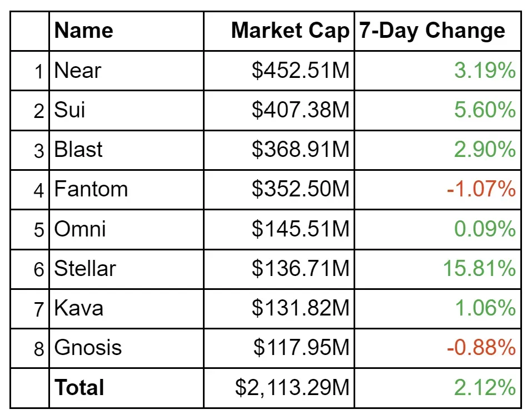Viewport: 532px width, 419px height.
Task: Click the Name column header
Action: click(83, 31)
